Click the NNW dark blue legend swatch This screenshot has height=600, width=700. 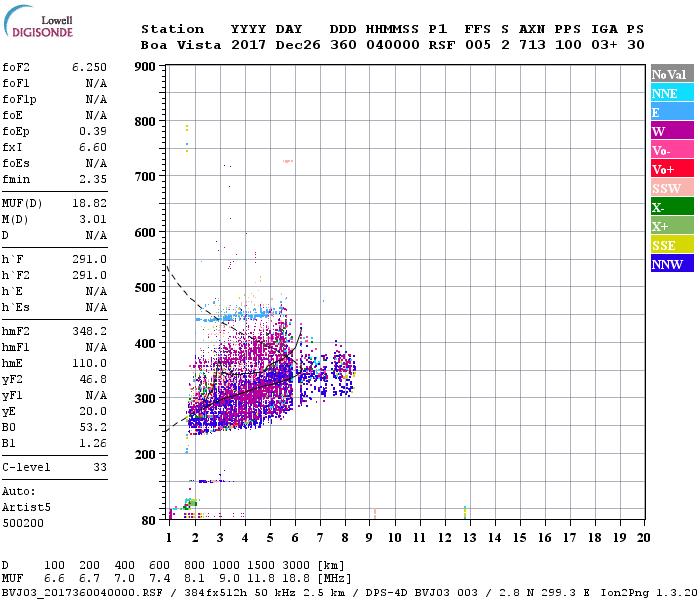point(671,264)
